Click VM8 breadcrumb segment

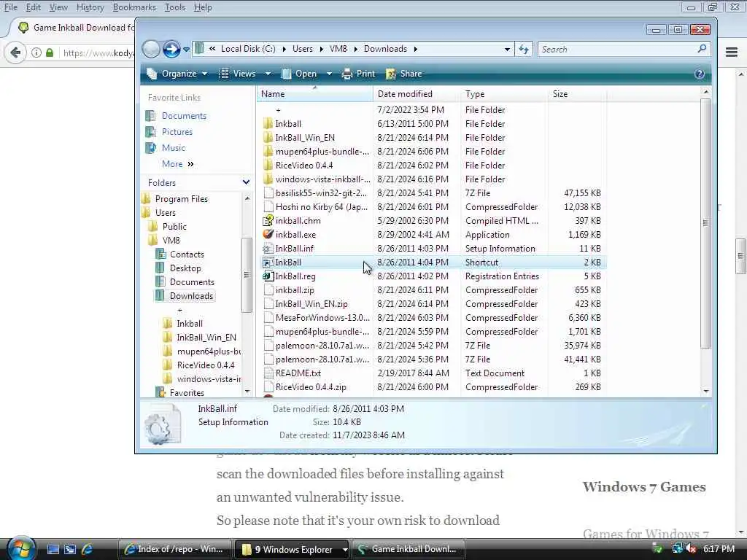point(338,49)
